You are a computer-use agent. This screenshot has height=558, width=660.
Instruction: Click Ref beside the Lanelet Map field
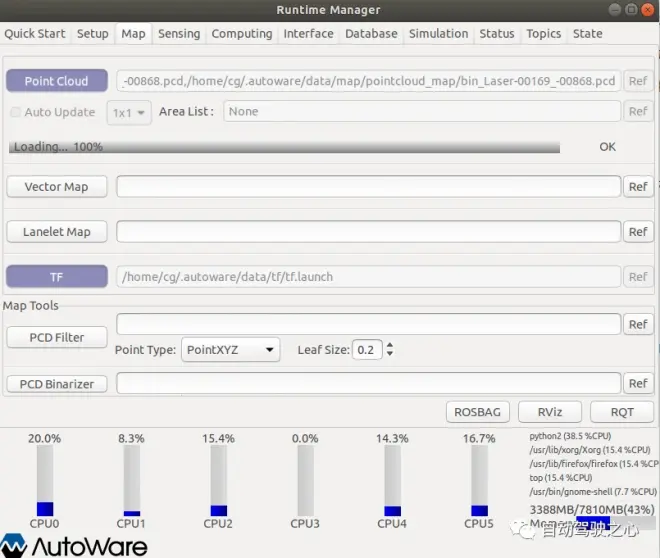tap(638, 231)
